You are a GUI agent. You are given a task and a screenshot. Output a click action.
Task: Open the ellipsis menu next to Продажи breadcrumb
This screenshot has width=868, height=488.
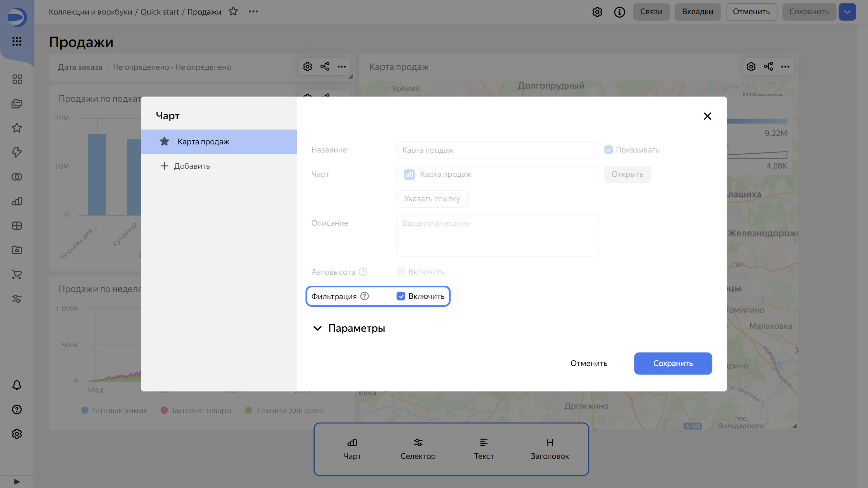tap(254, 11)
